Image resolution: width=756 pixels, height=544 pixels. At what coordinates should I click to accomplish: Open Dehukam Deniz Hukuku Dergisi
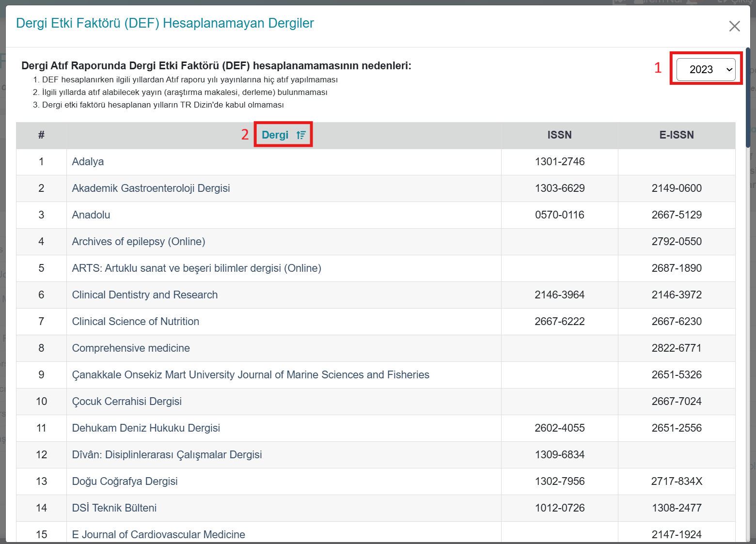tap(146, 428)
